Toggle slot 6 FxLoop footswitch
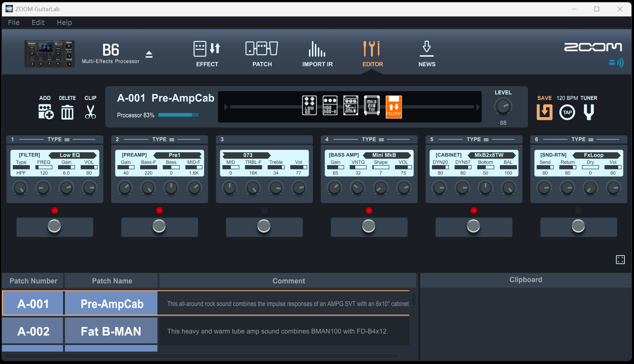The image size is (634, 364). (579, 226)
